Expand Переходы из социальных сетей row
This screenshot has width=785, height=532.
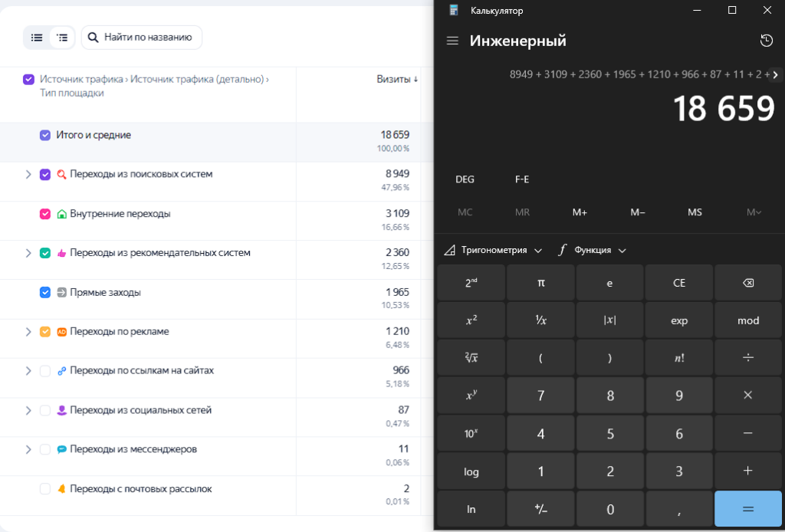pos(28,410)
